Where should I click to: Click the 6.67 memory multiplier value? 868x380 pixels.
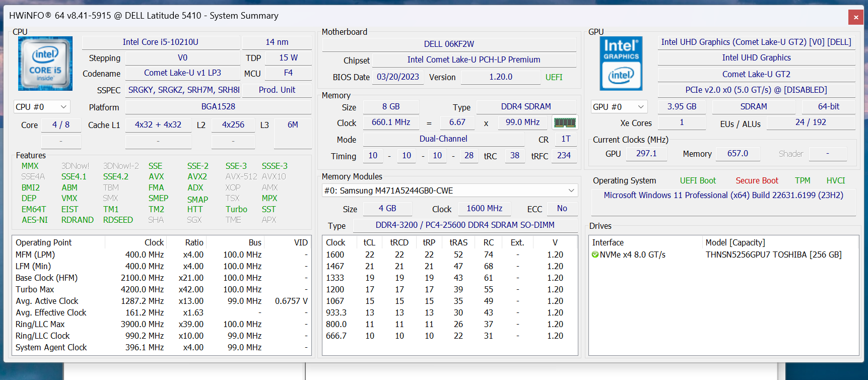[x=457, y=122]
